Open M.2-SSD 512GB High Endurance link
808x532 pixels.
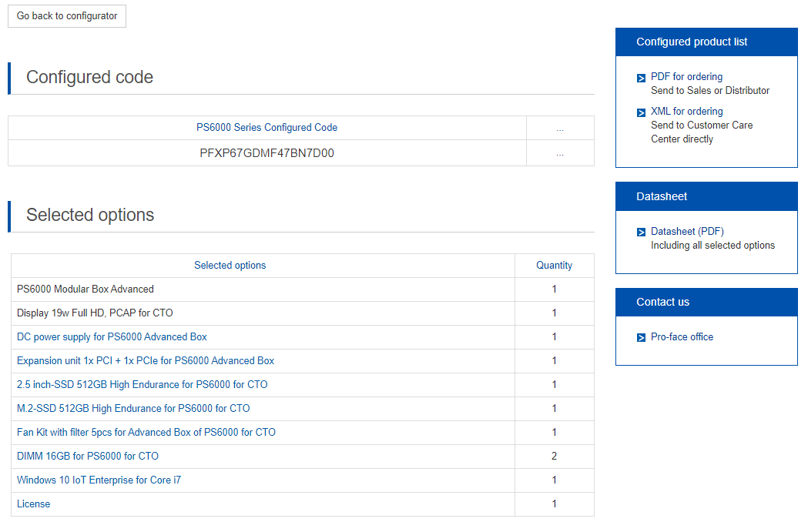tap(133, 408)
